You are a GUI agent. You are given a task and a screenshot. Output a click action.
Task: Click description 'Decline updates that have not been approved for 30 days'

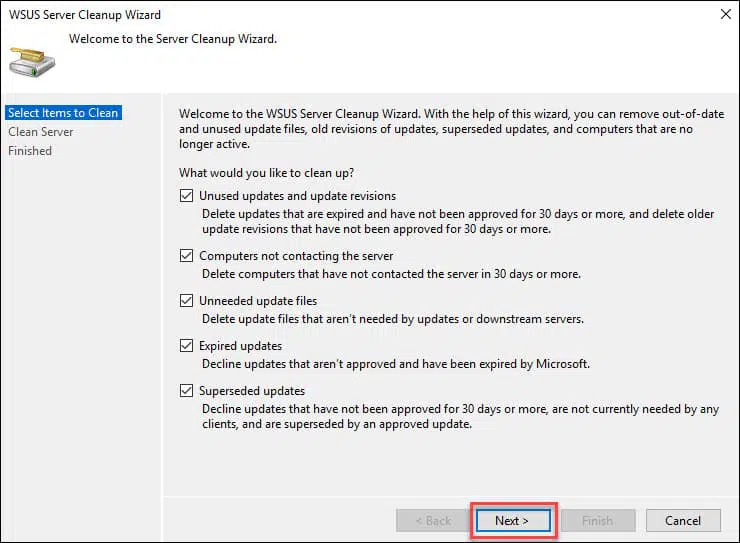460,416
